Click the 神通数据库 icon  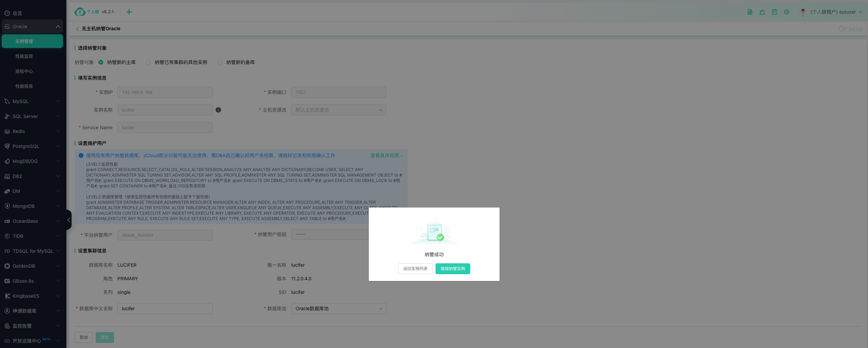[7, 311]
